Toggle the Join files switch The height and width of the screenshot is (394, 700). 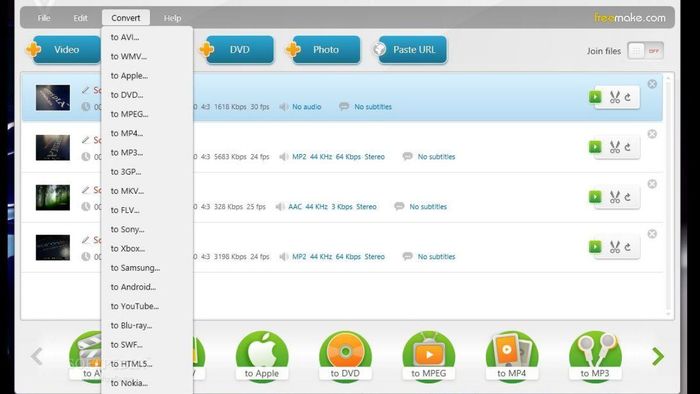645,51
